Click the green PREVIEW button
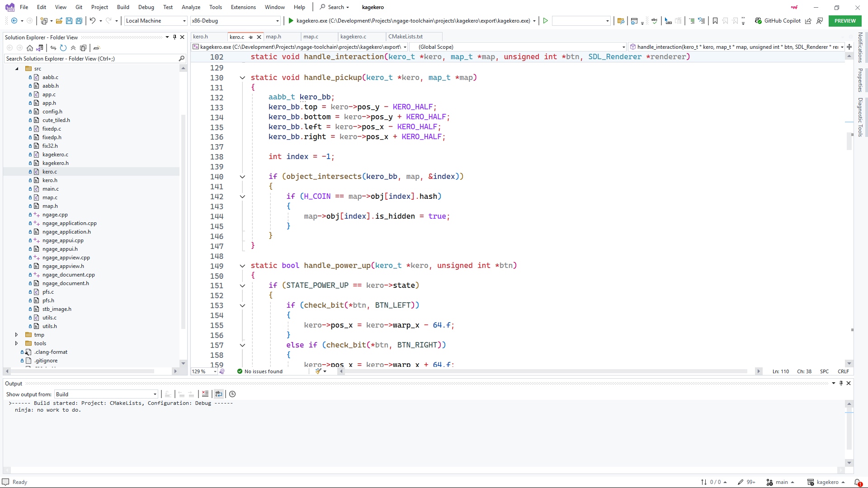Viewport: 868px width, 488px height. (844, 21)
